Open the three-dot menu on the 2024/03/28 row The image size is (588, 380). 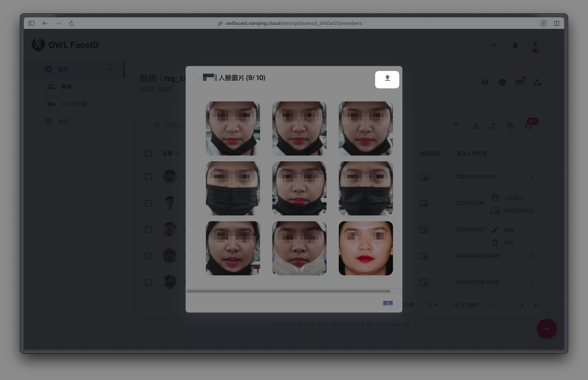point(531,255)
